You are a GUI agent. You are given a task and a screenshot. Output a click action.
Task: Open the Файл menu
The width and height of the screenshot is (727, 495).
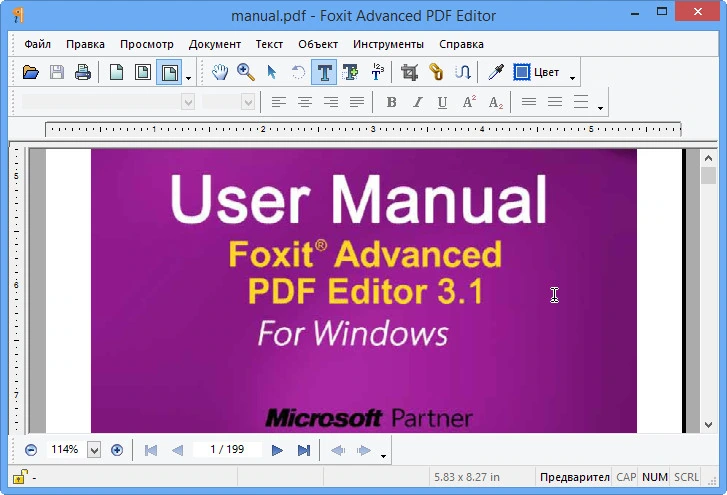[x=38, y=44]
